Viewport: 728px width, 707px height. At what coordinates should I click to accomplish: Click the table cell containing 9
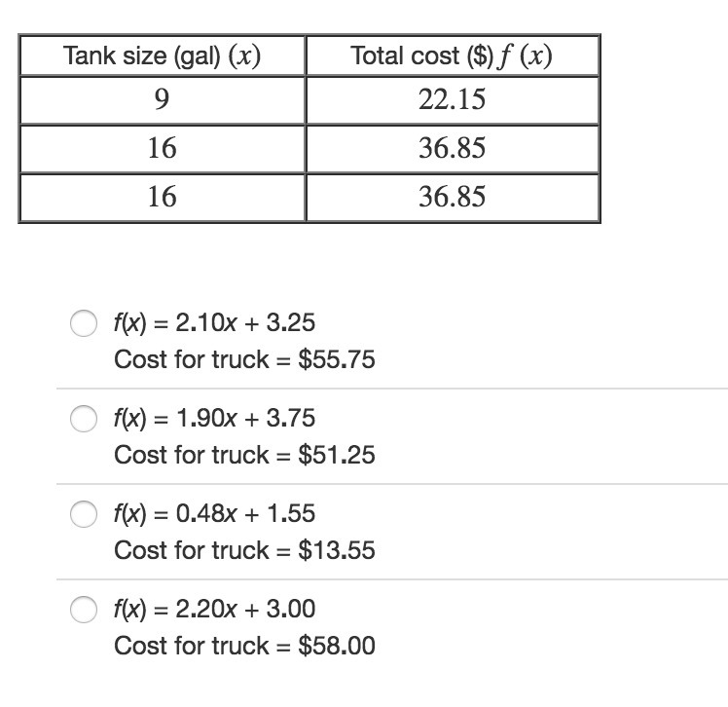163,100
